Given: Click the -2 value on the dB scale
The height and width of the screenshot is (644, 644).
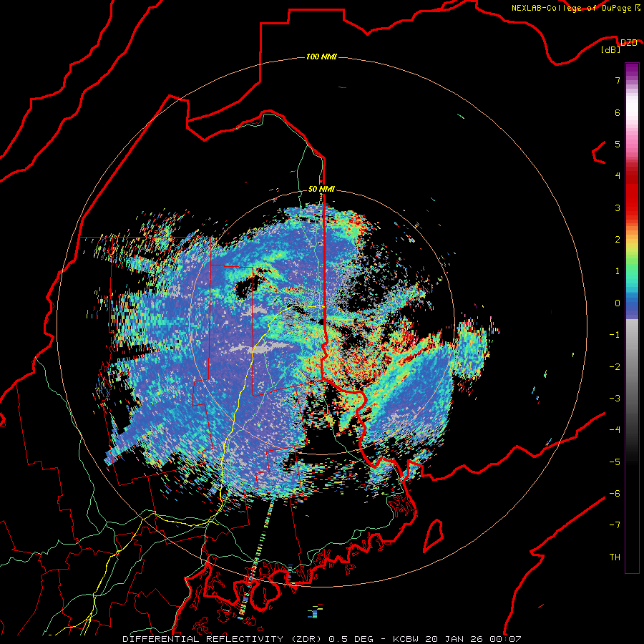Looking at the screenshot, I should tap(615, 367).
